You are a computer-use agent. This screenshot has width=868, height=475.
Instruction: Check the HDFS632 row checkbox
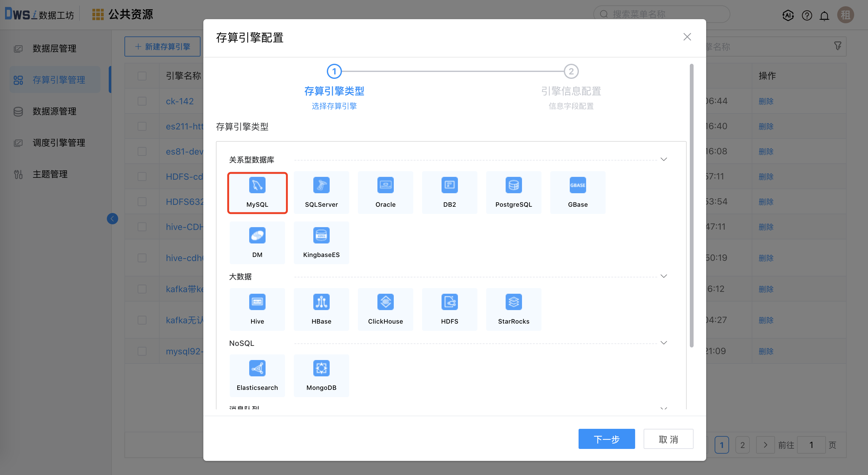coord(142,201)
